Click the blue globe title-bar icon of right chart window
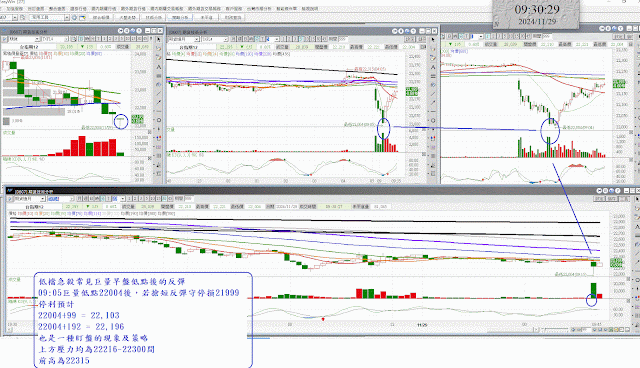 (614, 28)
